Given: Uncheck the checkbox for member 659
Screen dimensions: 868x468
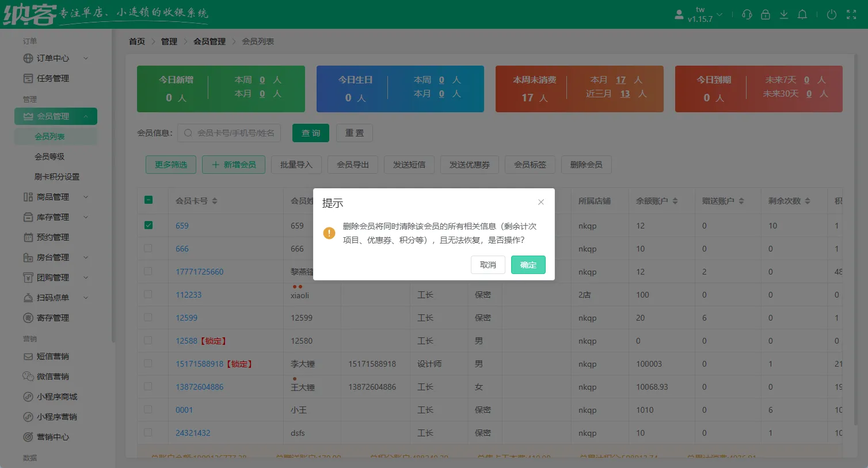Looking at the screenshot, I should 150,226.
